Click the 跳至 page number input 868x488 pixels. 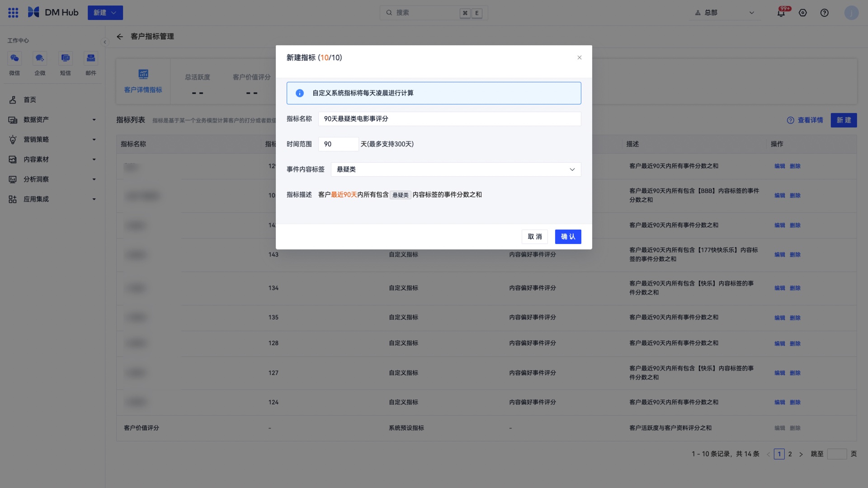point(837,454)
